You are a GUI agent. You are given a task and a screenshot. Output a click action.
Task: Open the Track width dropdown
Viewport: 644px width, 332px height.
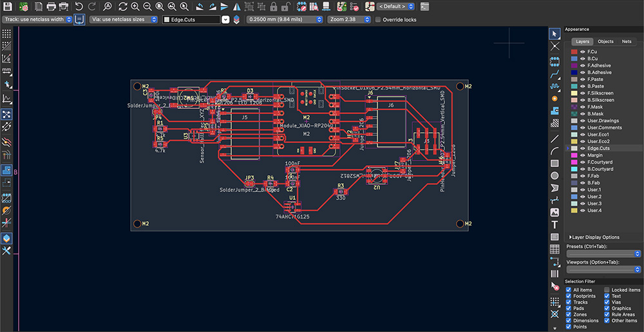pos(37,20)
